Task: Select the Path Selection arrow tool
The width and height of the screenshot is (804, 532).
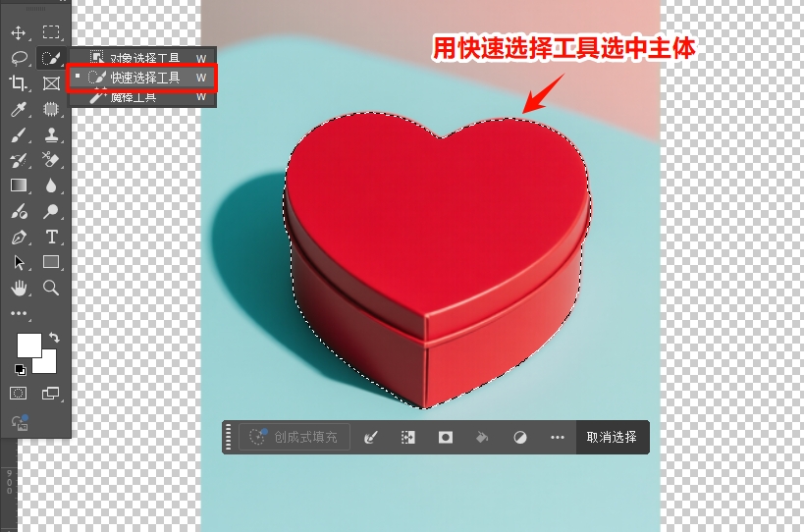Action: click(19, 262)
